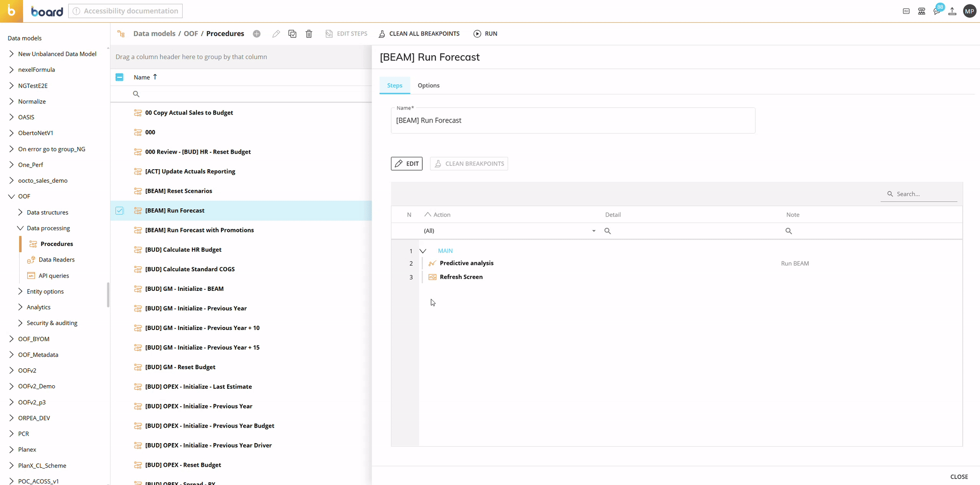The width and height of the screenshot is (980, 485).
Task: Expand the New Unbalanced Data Model node
Action: click(12, 54)
